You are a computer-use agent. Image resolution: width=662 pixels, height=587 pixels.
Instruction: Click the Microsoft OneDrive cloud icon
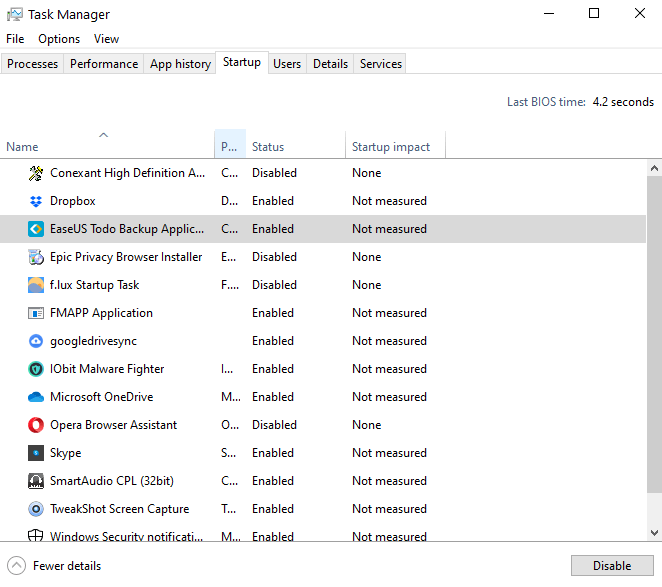36,397
